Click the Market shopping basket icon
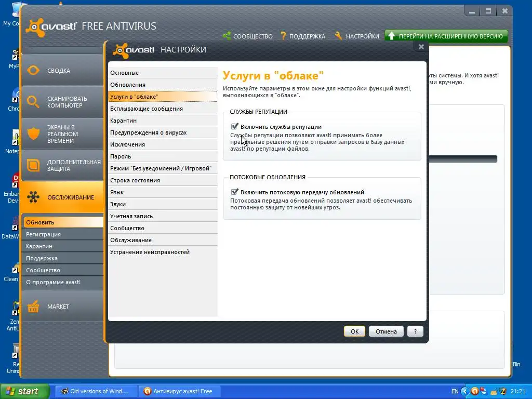532x399 pixels. tap(33, 307)
